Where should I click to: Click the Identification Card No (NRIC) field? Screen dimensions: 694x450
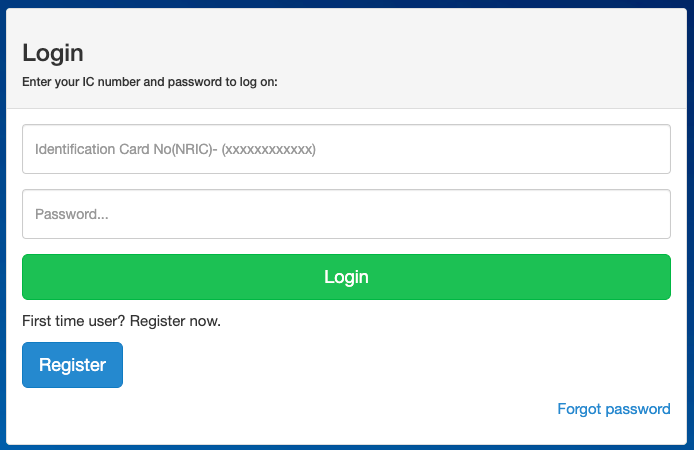(x=346, y=149)
